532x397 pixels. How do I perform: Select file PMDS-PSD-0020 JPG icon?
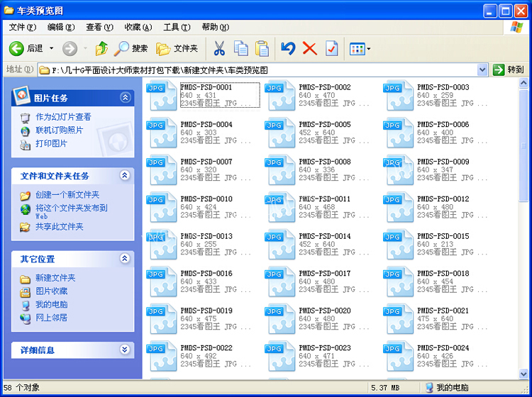pos(280,319)
